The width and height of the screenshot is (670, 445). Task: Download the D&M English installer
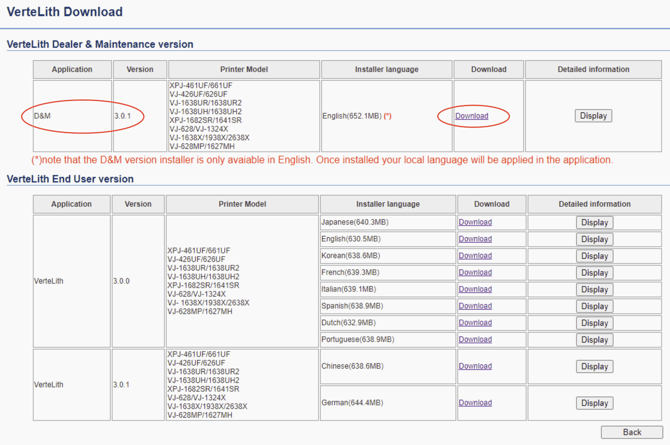pos(472,116)
